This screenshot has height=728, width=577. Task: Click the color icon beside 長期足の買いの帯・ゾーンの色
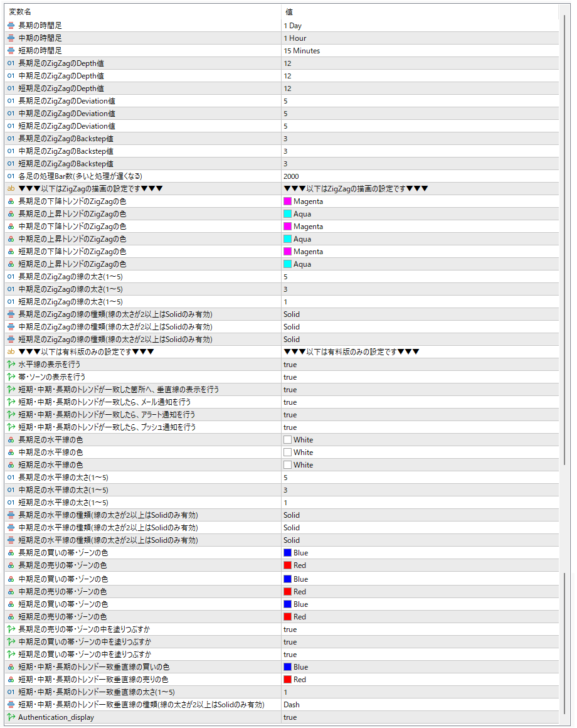(x=11, y=552)
